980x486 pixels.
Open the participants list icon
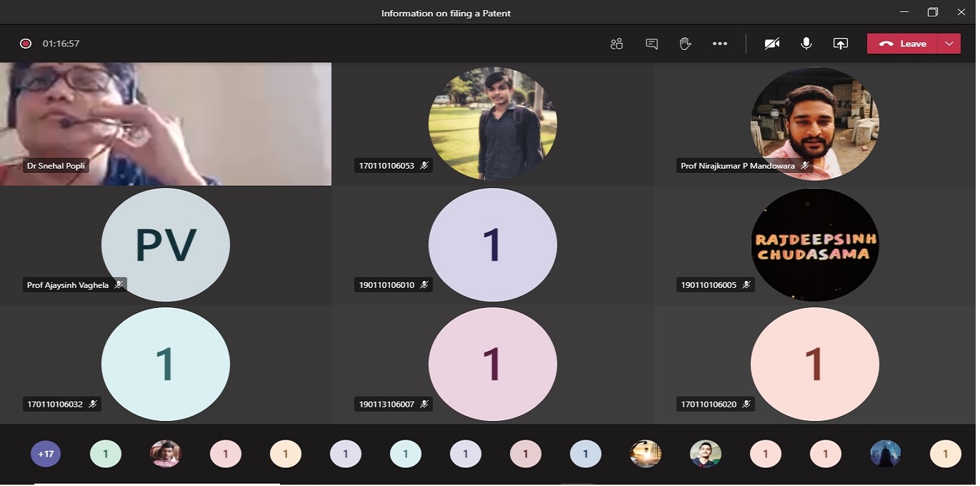(x=616, y=44)
